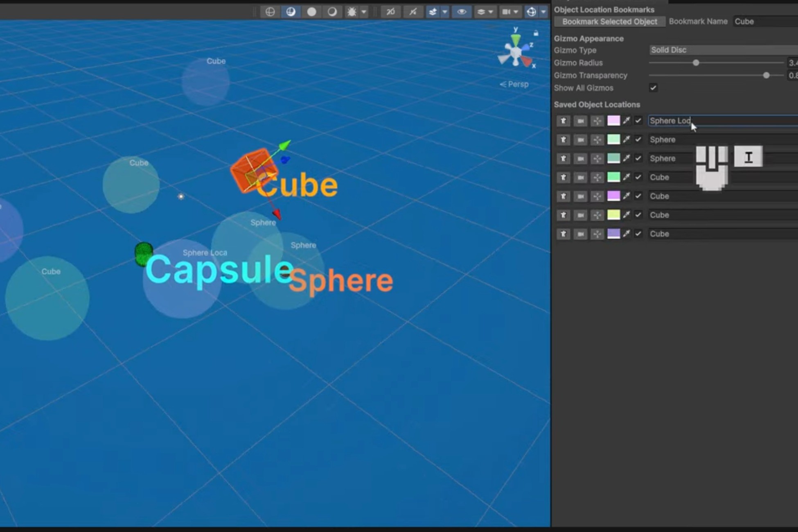The width and height of the screenshot is (798, 532).
Task: Click the teleport icon on the last Cube bookmark row
Action: pos(563,234)
